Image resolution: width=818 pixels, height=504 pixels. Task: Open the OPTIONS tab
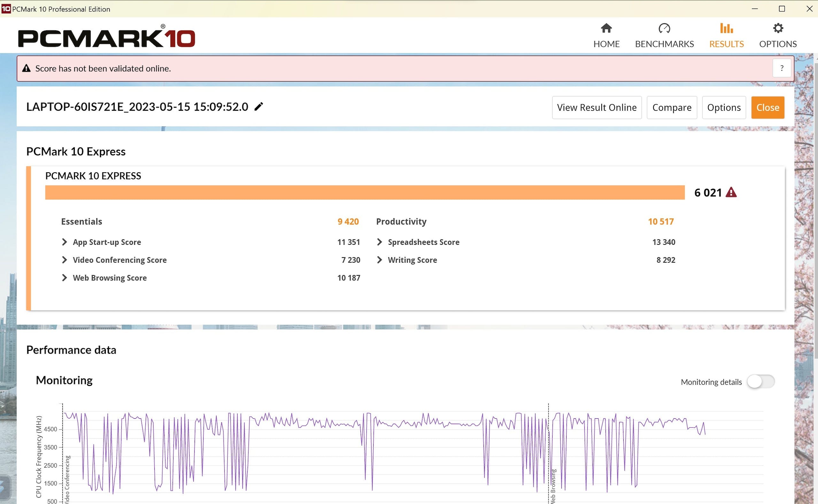coord(778,36)
